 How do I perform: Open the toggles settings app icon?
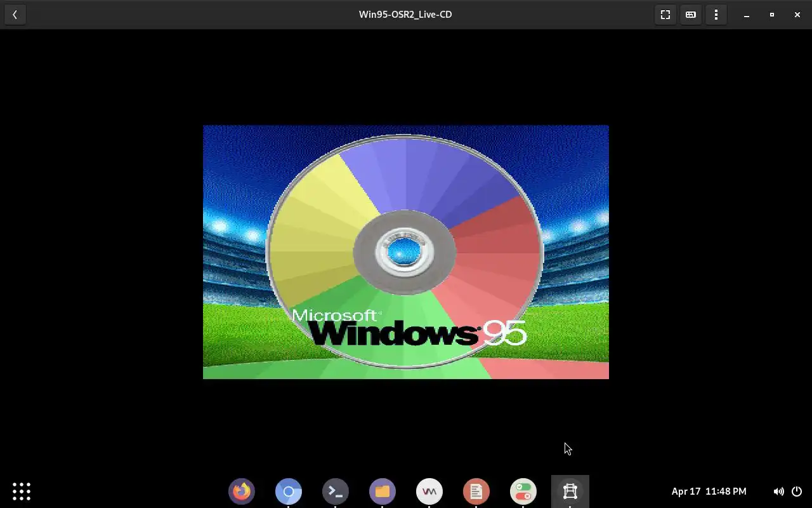[523, 491]
